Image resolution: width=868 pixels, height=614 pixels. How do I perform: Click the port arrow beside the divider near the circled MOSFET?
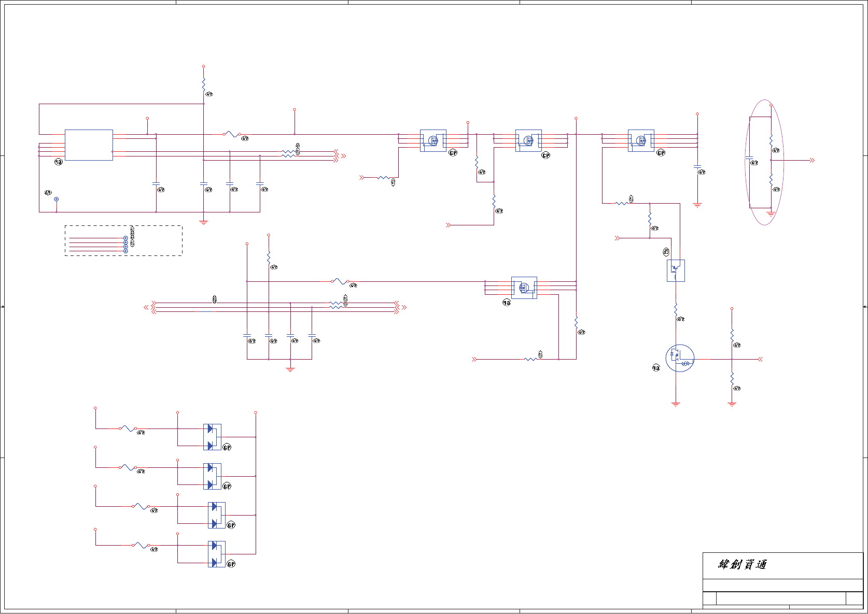point(760,359)
